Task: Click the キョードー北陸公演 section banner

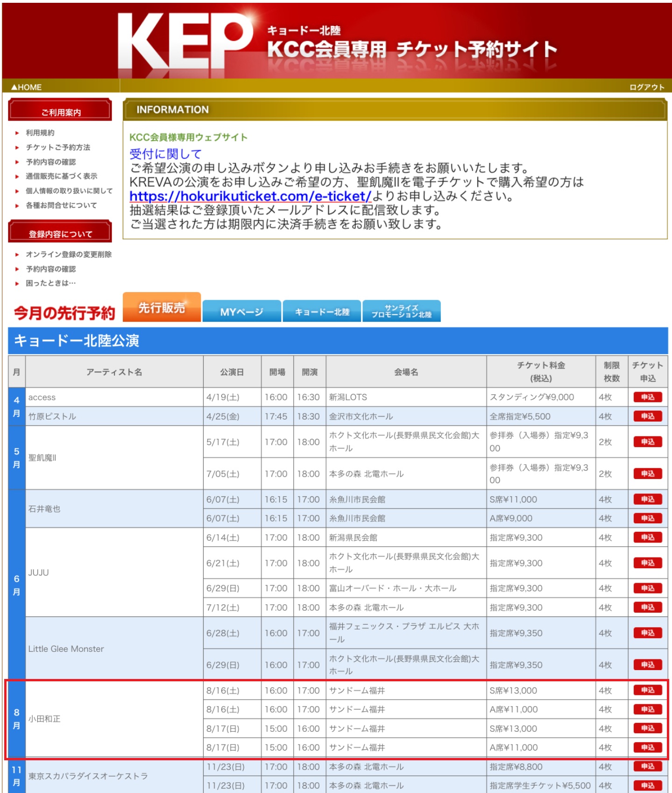Action: pos(338,341)
